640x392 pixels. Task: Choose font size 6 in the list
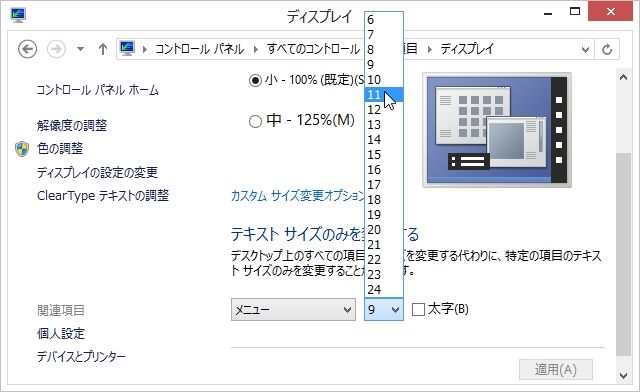(x=384, y=20)
